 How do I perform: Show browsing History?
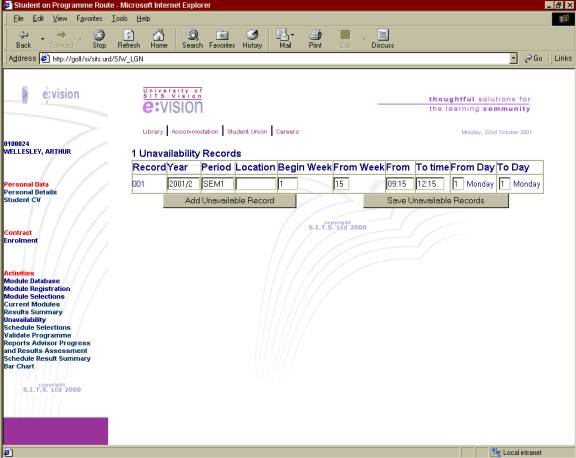[252, 39]
